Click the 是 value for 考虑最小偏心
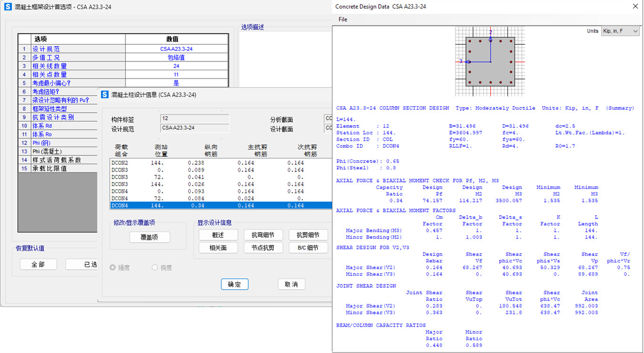Screen dimensions: 644x353 click(176, 83)
